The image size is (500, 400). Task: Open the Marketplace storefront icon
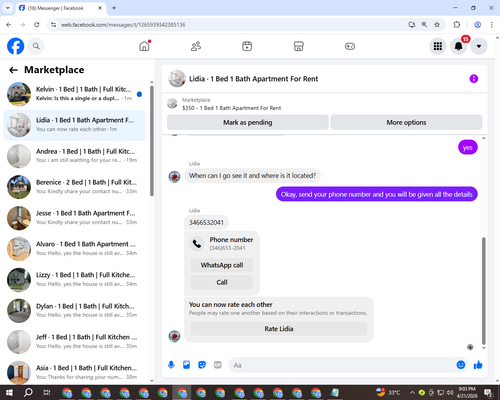point(298,46)
